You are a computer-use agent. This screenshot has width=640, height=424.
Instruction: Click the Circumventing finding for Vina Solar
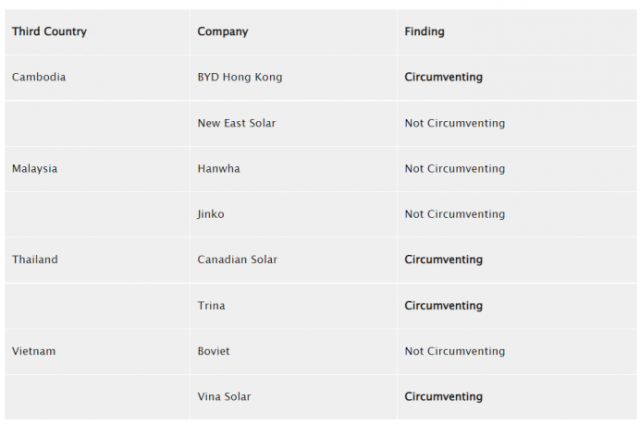click(x=443, y=397)
